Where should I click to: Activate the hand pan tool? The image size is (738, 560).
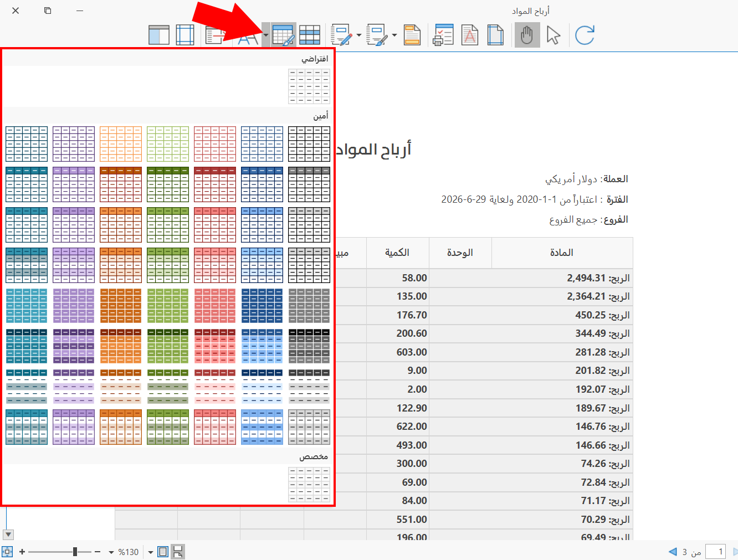(x=527, y=35)
